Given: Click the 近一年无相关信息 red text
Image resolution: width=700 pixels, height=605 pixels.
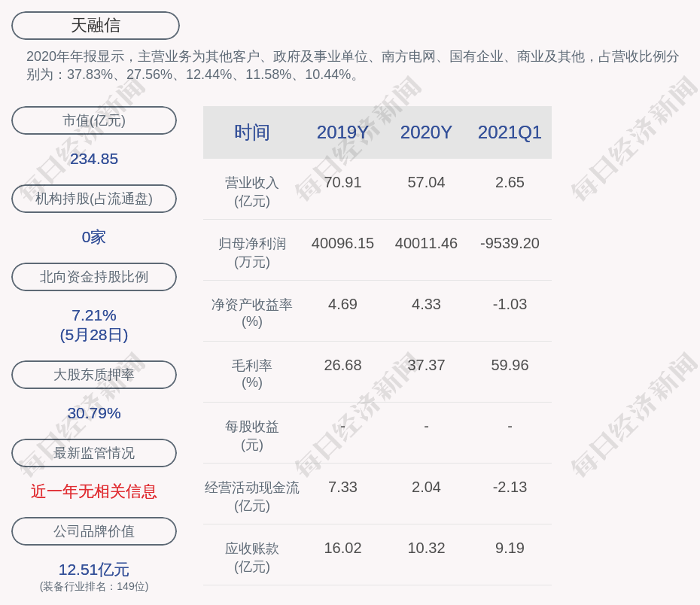Looking at the screenshot, I should pos(93,490).
